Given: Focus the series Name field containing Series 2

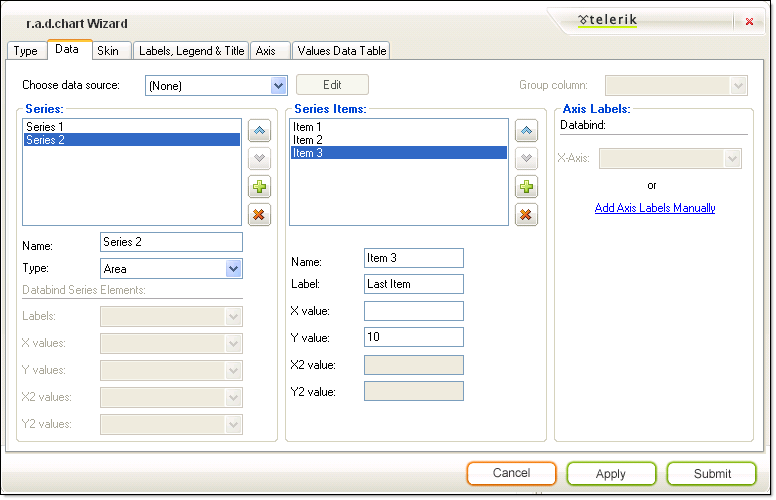Looking at the screenshot, I should click(171, 242).
